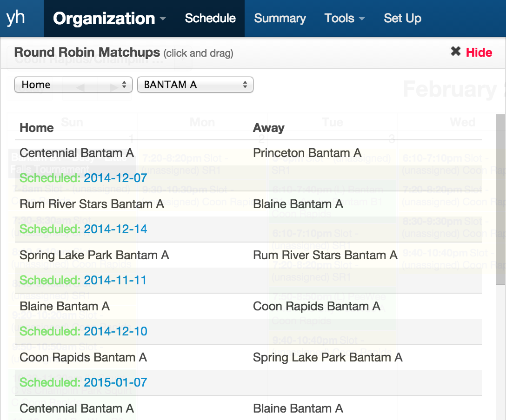Change the BANTAM A division dropdown
This screenshot has width=506, height=420.
[x=195, y=85]
